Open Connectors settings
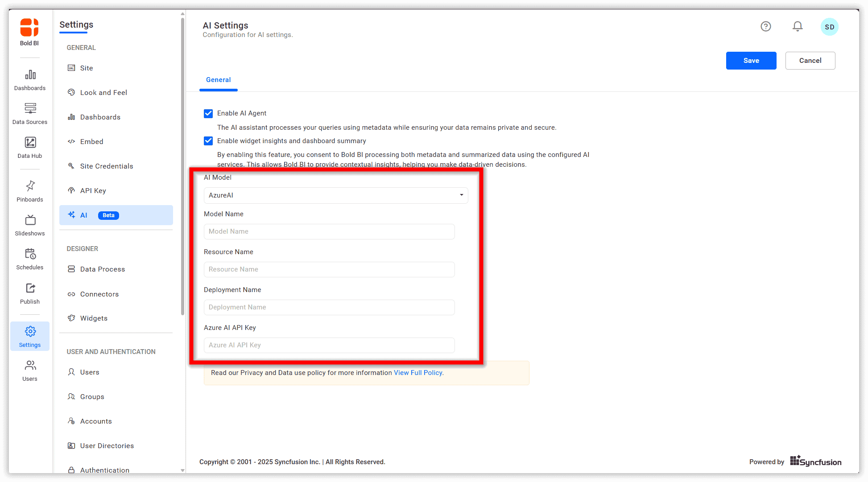Image resolution: width=868 pixels, height=482 pixels. [x=116, y=294]
